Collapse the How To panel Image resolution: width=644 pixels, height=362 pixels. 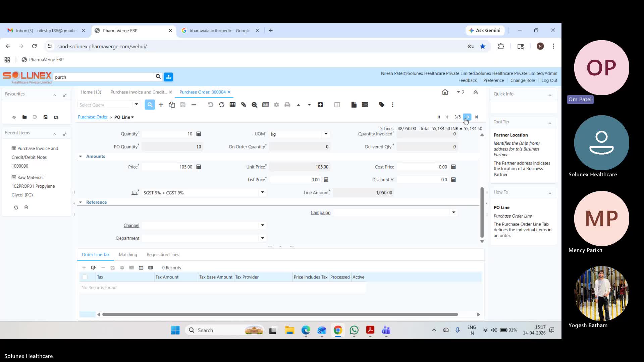tap(550, 193)
